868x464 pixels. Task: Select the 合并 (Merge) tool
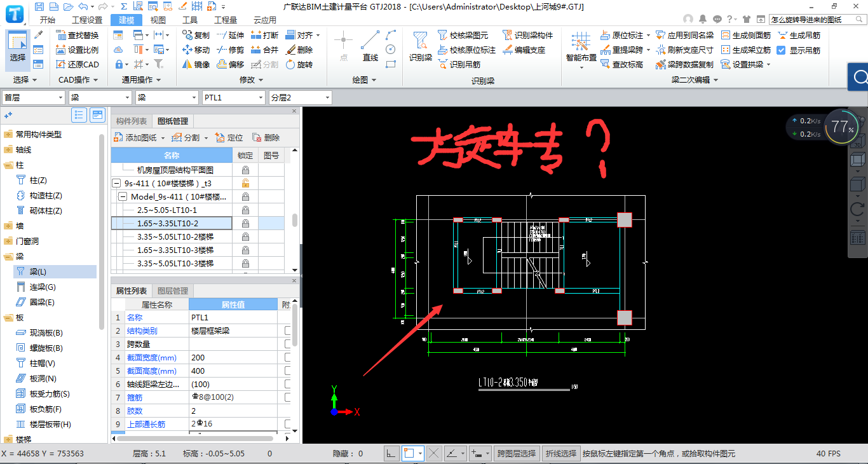[x=264, y=50]
